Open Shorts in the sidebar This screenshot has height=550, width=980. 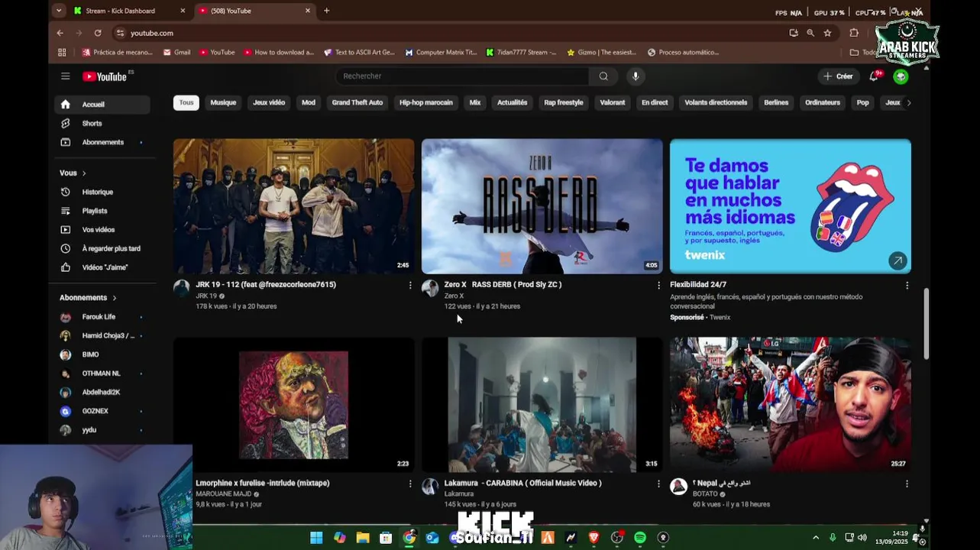point(92,123)
